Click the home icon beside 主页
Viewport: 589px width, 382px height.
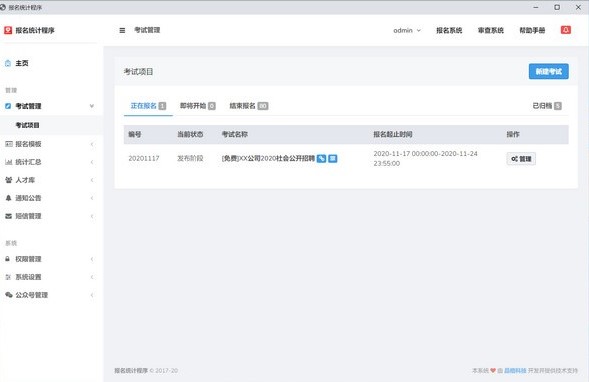click(x=8, y=63)
